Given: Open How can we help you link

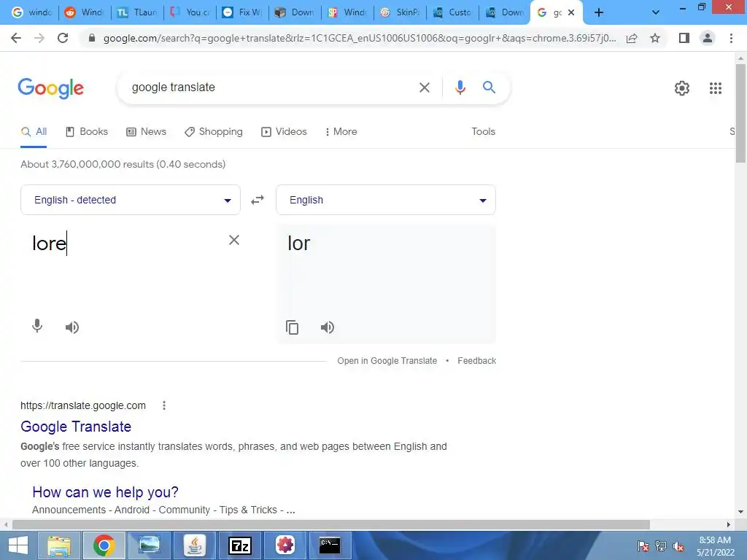Looking at the screenshot, I should tap(105, 492).
